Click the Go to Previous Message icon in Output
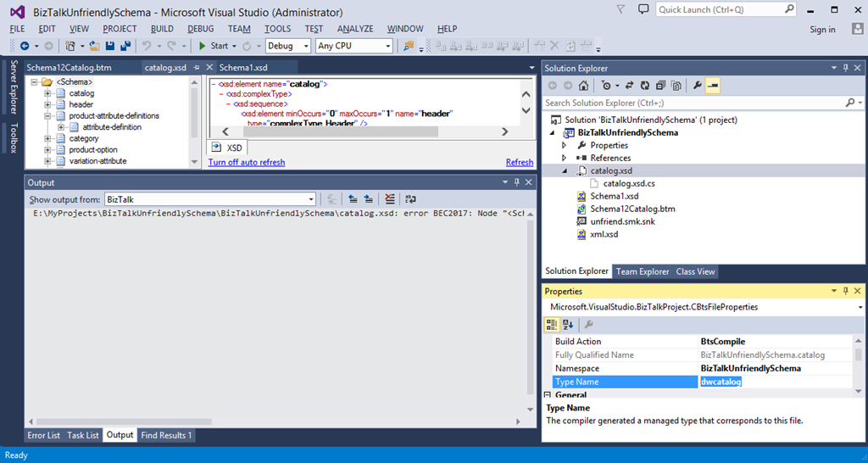The height and width of the screenshot is (463, 868). coord(353,199)
